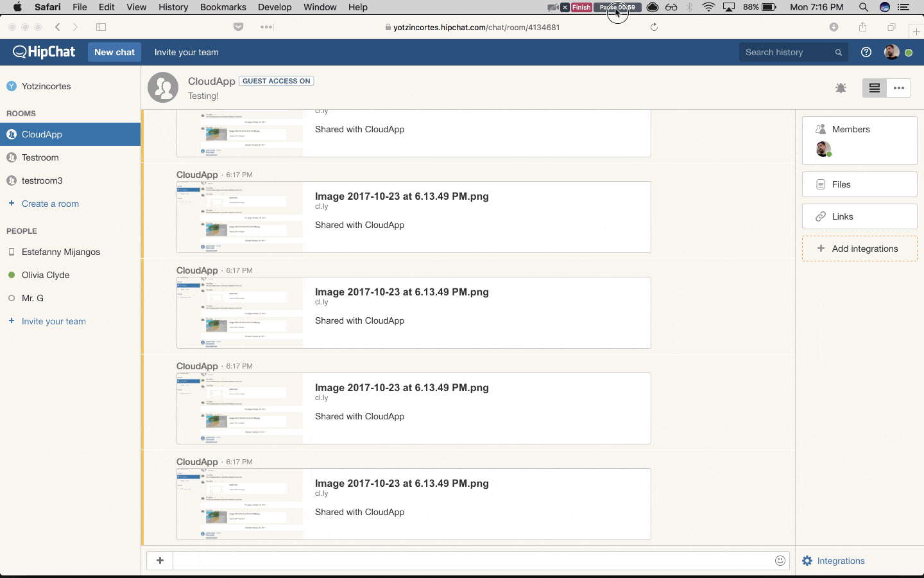Open chat with Olivia Clyde
924x578 pixels.
[70, 275]
